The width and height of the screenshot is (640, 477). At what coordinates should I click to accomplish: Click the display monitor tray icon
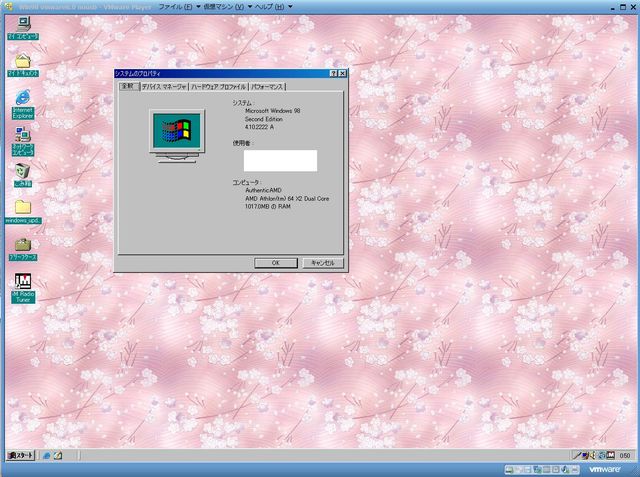tap(585, 455)
